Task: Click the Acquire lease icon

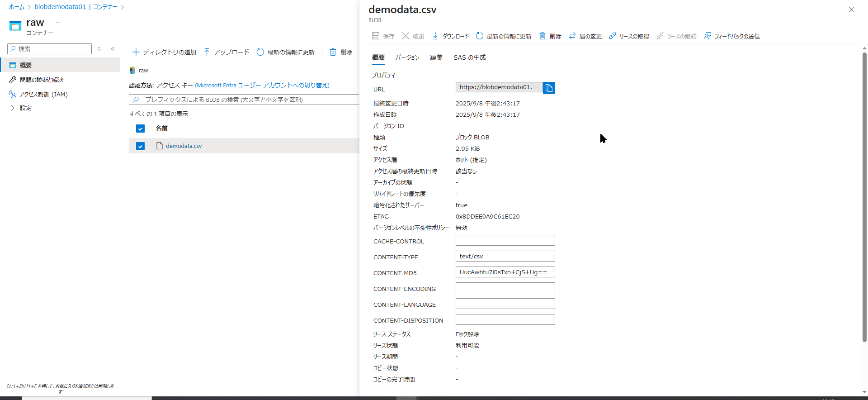Action: coord(613,36)
